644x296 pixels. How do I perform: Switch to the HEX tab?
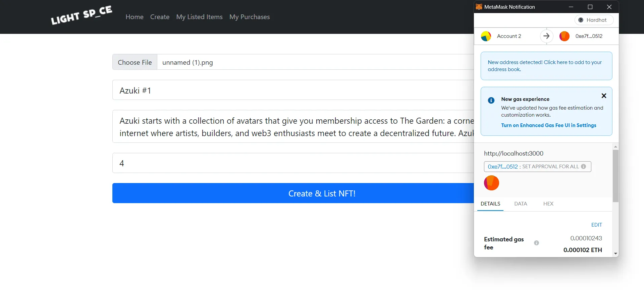548,204
